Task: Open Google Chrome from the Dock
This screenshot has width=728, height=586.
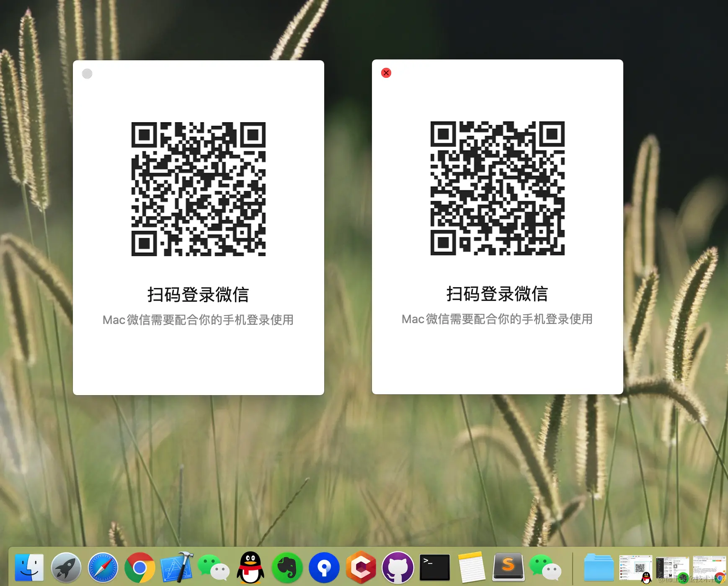Action: 140,568
